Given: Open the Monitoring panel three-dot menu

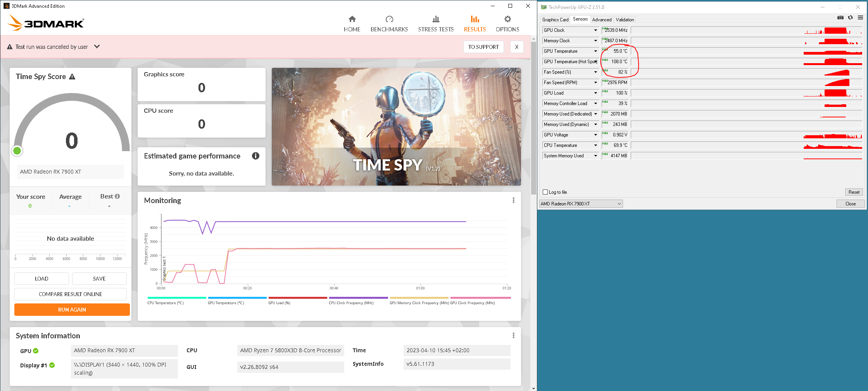Looking at the screenshot, I should (x=514, y=200).
